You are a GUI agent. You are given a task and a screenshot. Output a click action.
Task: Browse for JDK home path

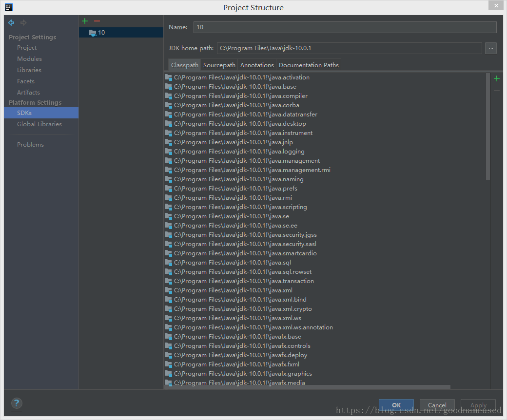(x=491, y=48)
